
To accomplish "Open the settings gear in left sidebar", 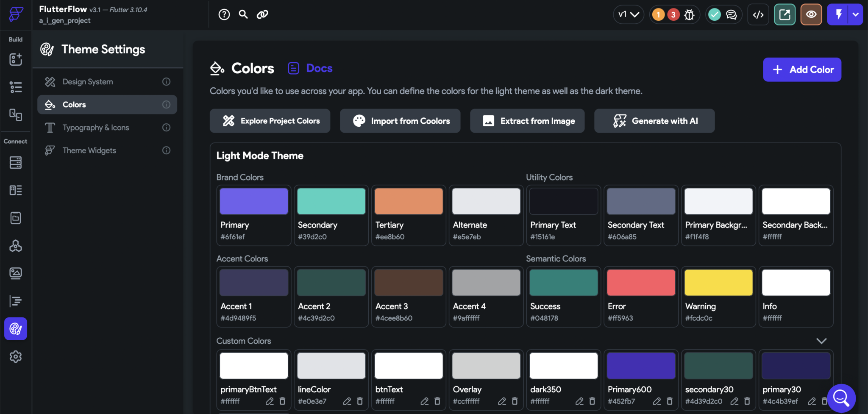I will pos(16,357).
